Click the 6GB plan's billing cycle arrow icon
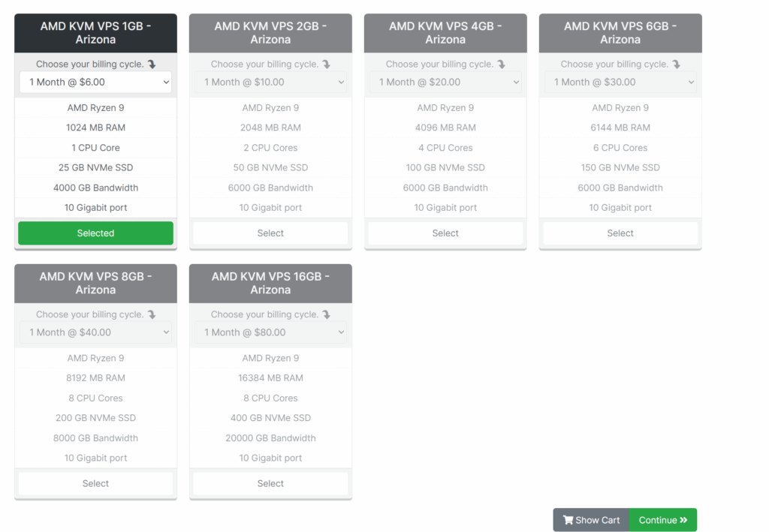 677,65
